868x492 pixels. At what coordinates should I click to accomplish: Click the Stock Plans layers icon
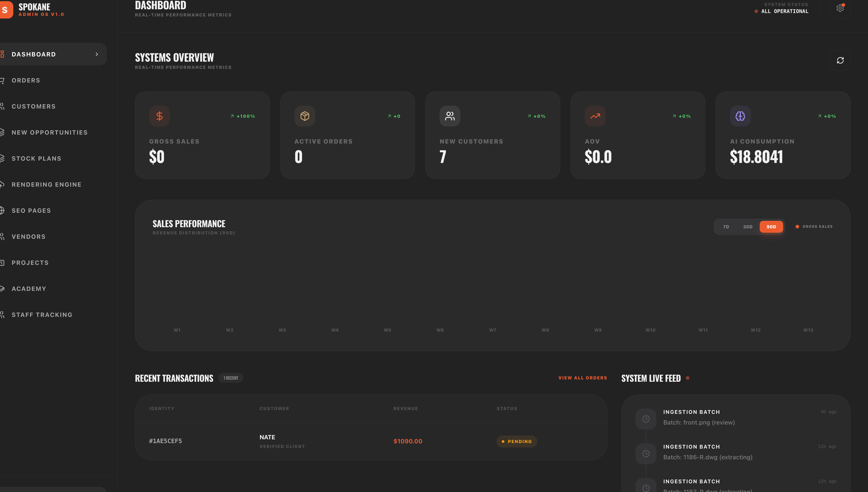coord(2,159)
